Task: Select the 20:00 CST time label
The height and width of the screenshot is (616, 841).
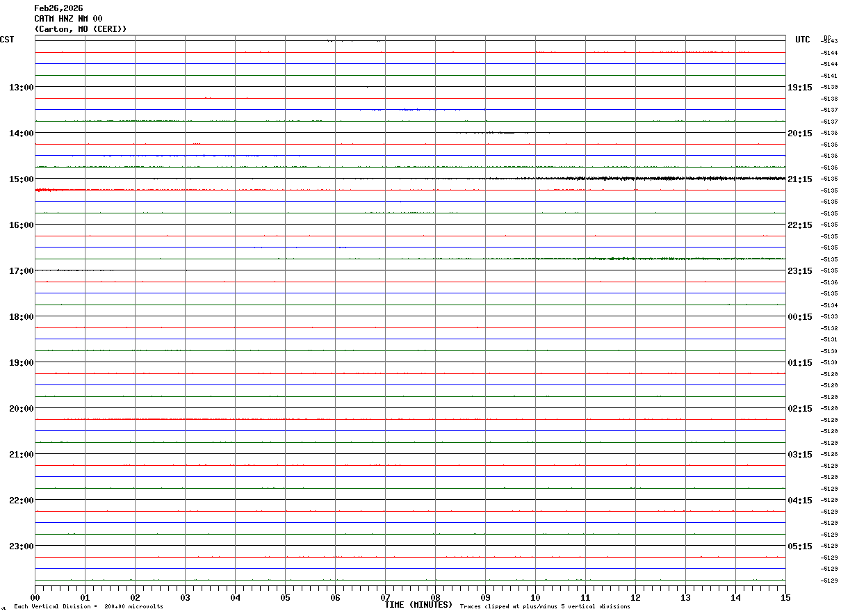Action: coord(22,409)
